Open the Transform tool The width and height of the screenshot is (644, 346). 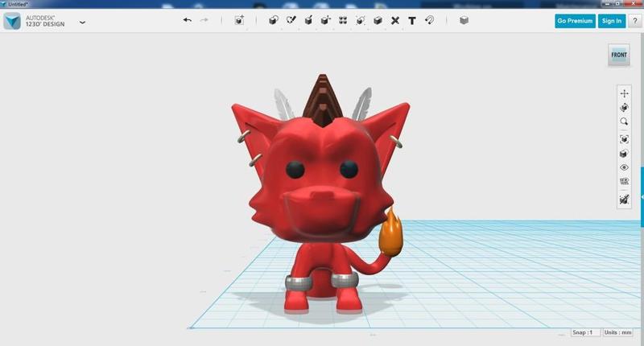click(x=239, y=20)
